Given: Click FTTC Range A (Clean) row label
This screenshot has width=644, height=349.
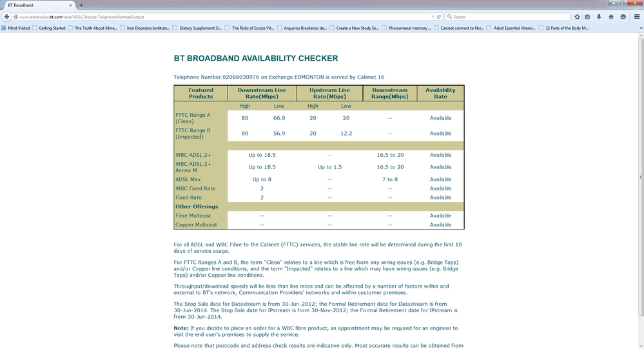Looking at the screenshot, I should 193,118.
